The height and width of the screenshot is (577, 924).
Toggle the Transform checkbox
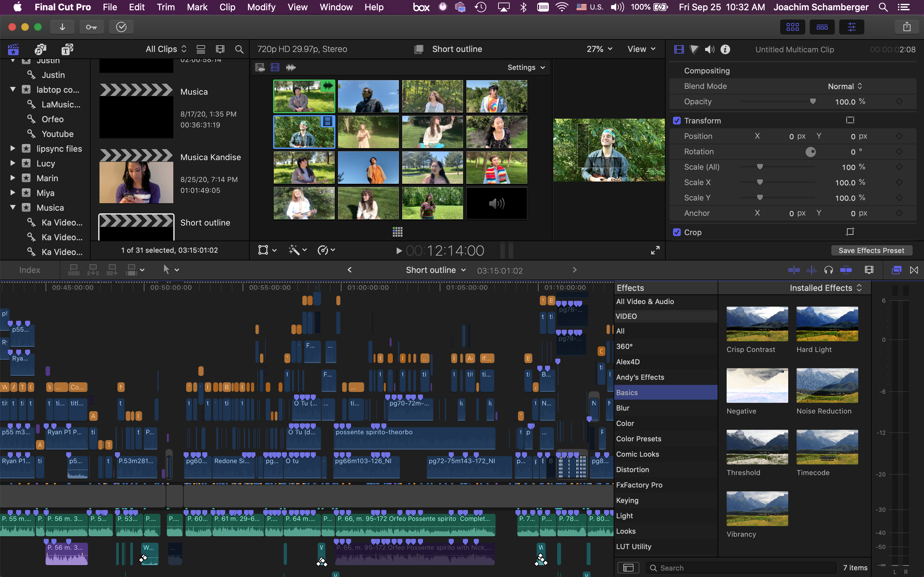click(x=677, y=121)
